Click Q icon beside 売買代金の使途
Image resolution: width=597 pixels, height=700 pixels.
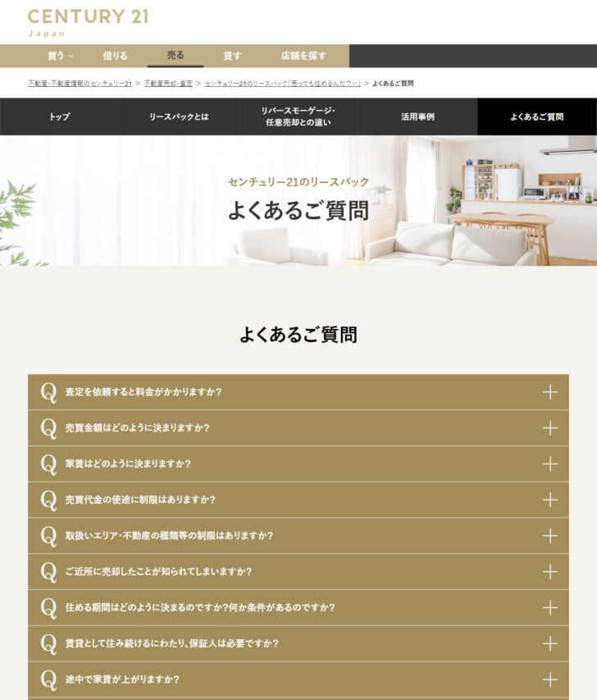(x=48, y=501)
